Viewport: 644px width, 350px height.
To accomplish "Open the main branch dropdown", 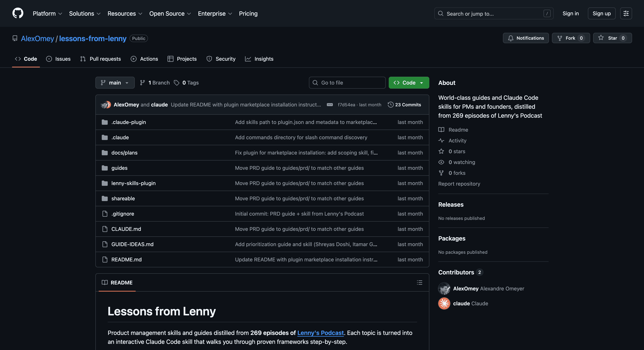I will [x=115, y=82].
